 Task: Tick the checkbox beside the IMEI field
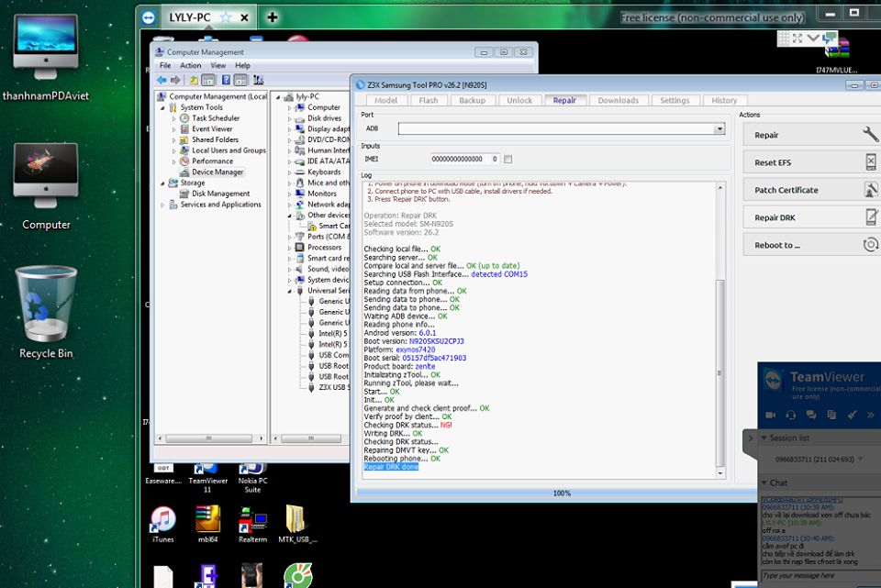507,159
